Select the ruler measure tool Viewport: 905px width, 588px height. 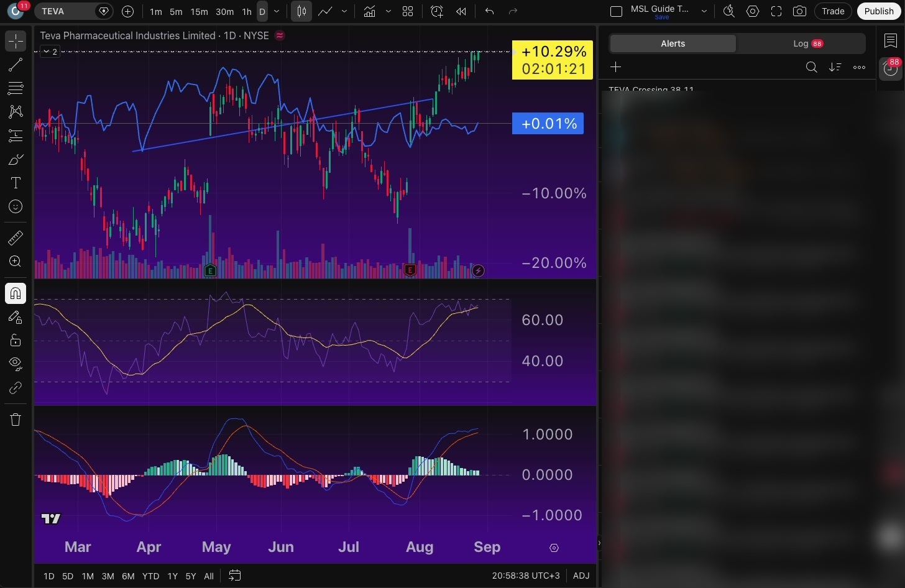tap(16, 237)
